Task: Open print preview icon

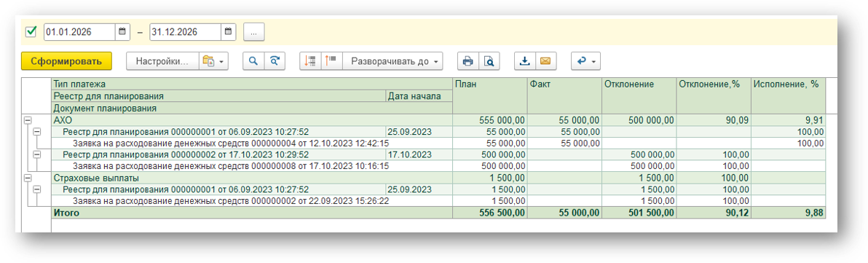Action: 489,61
